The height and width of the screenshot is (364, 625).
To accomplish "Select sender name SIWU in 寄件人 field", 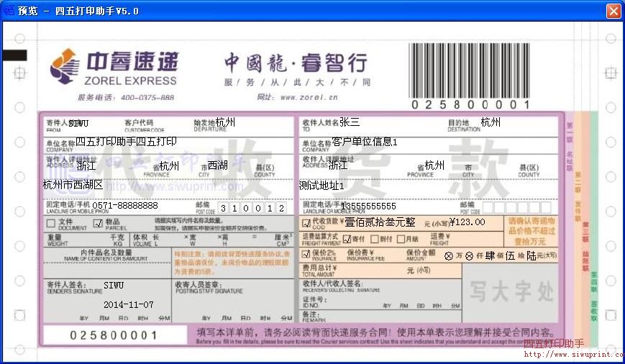I will click(x=78, y=123).
